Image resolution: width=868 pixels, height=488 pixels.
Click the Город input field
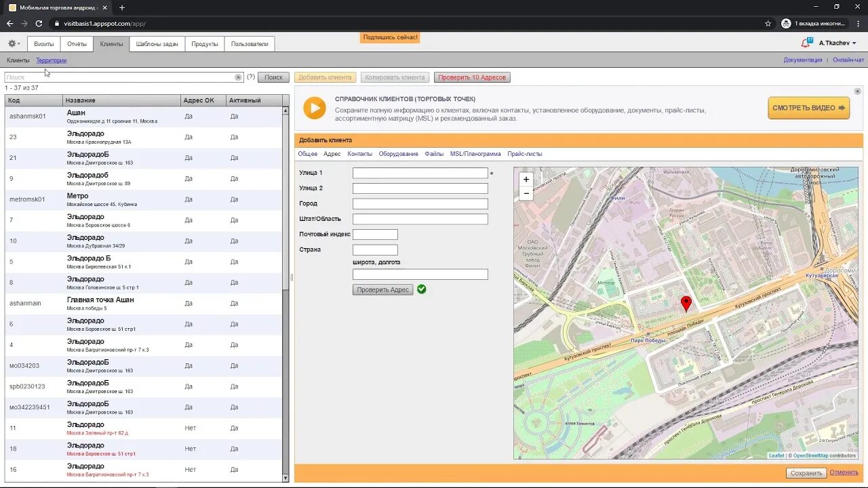(420, 204)
